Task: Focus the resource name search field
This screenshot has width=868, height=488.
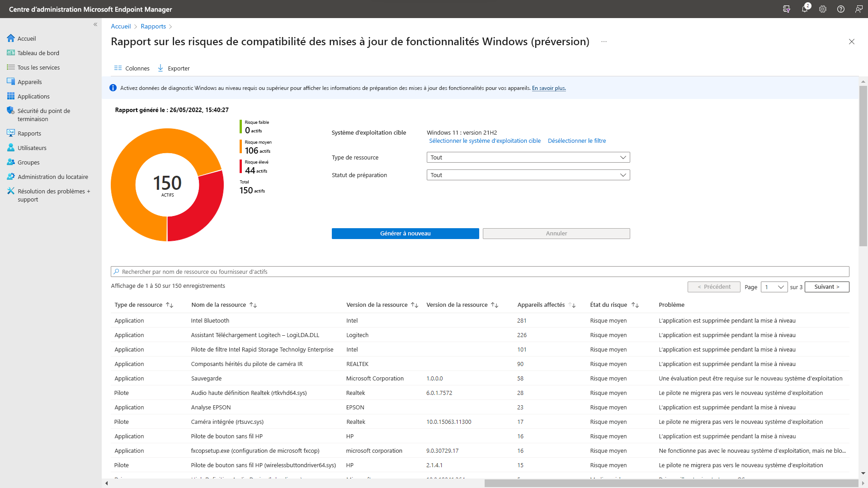Action: (480, 272)
